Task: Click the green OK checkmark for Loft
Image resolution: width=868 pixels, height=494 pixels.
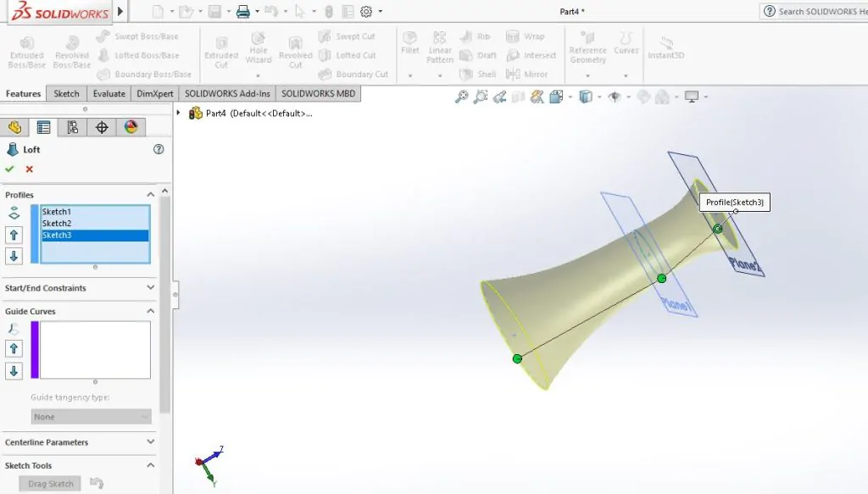Action: tap(9, 169)
